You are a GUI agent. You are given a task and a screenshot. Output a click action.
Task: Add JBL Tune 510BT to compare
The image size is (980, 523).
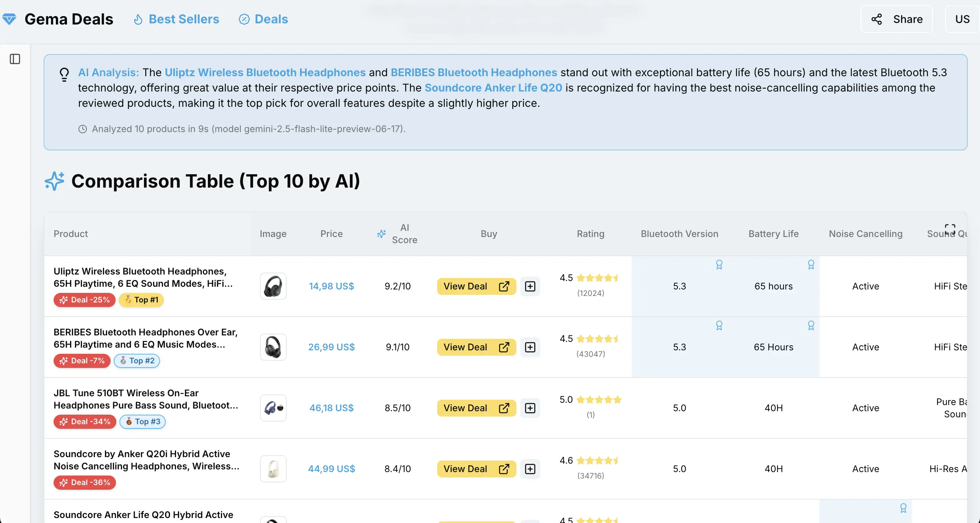point(530,408)
